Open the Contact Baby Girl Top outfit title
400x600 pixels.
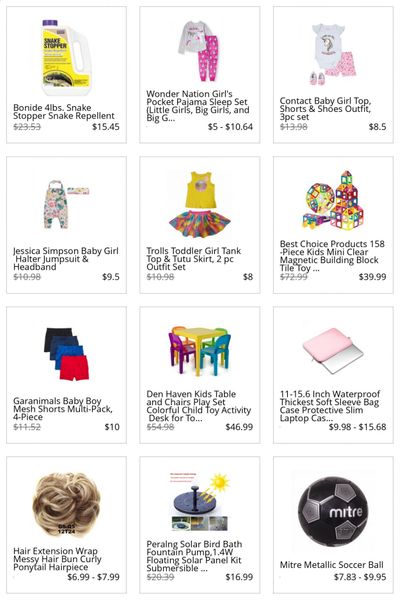[x=325, y=109]
